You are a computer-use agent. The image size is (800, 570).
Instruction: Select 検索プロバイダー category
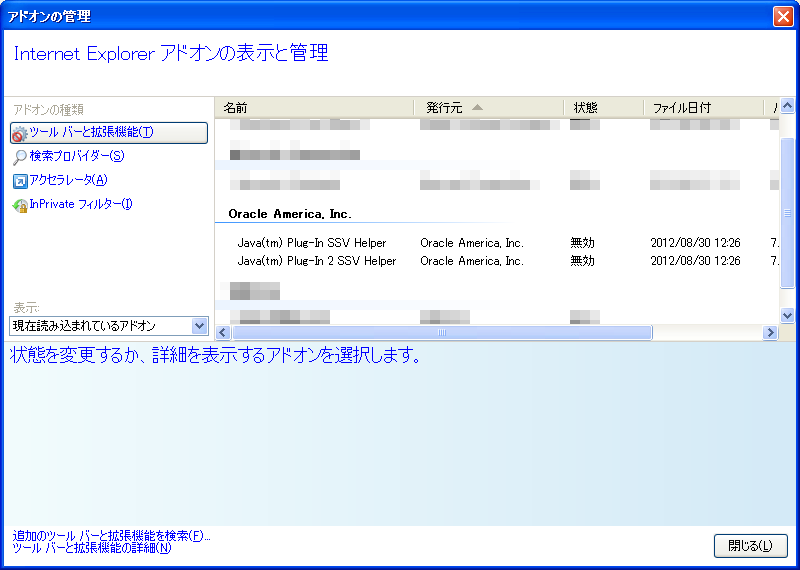[77, 156]
